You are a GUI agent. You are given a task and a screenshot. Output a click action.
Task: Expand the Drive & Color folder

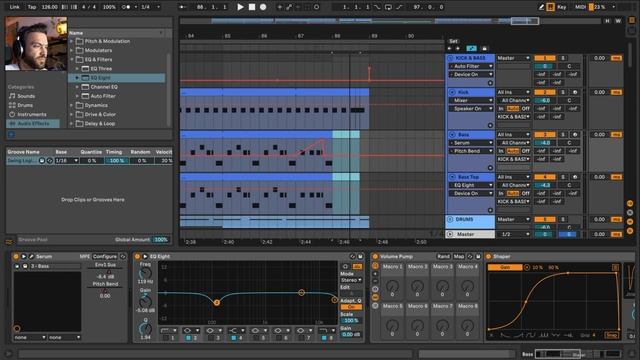click(72, 114)
